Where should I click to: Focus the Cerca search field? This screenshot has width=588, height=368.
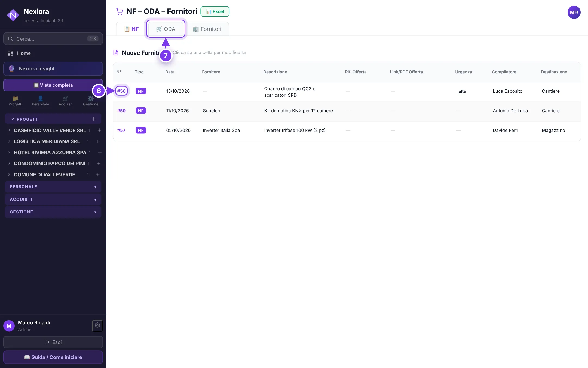pos(53,39)
